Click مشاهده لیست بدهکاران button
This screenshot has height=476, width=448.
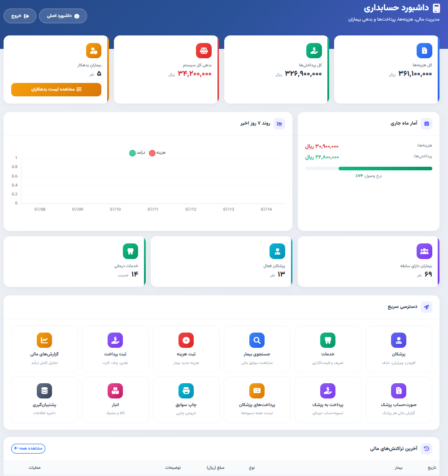pyautogui.click(x=56, y=90)
